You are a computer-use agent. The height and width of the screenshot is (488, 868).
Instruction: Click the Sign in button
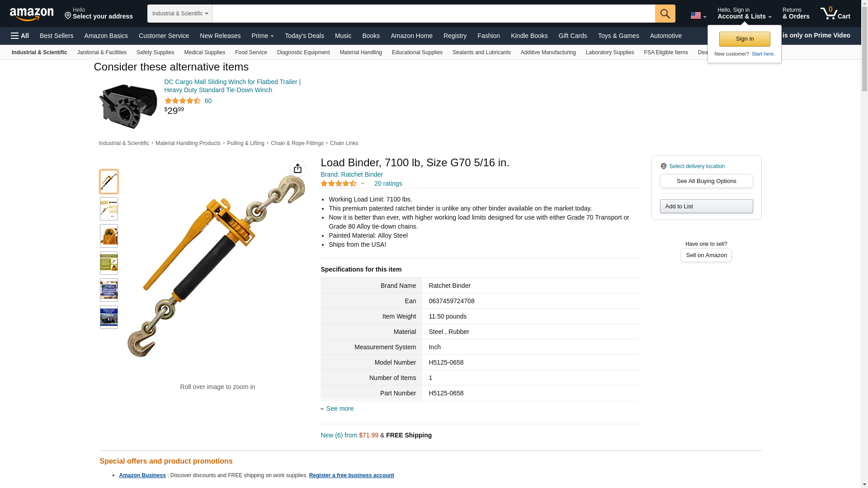[745, 39]
